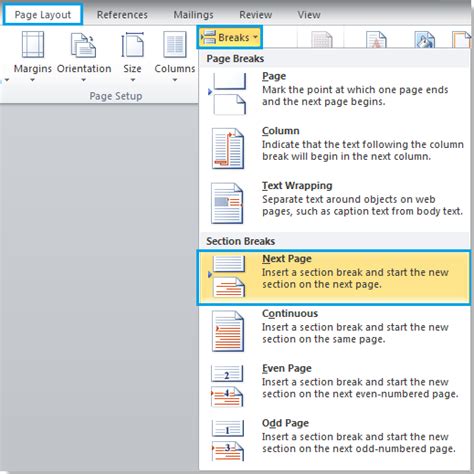Select the View ribbon tab

click(309, 15)
